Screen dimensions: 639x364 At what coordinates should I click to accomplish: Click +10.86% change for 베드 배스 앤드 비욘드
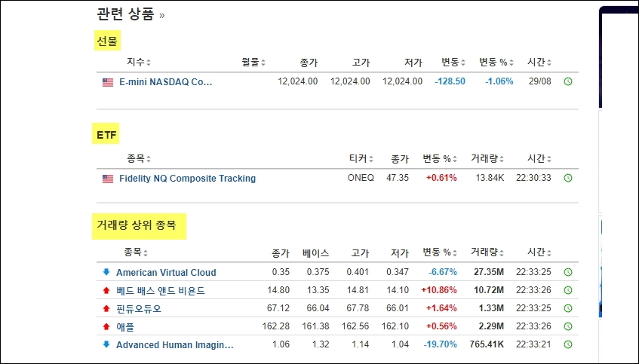(x=439, y=290)
